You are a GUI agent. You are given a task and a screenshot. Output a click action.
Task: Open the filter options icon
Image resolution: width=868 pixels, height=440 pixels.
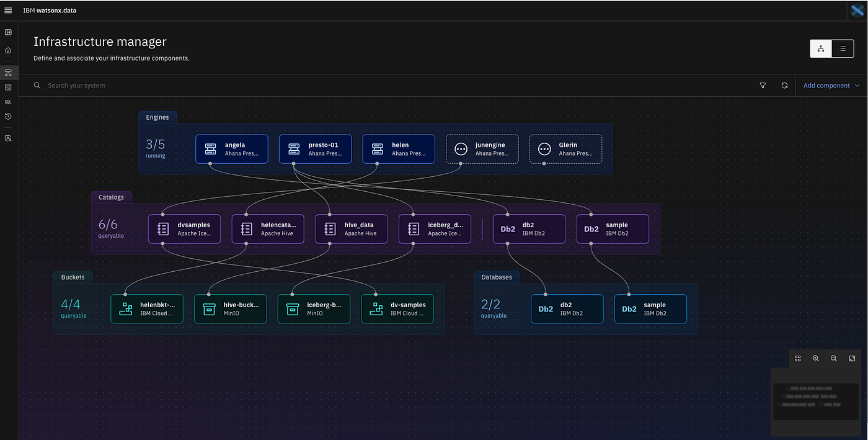[x=763, y=86]
